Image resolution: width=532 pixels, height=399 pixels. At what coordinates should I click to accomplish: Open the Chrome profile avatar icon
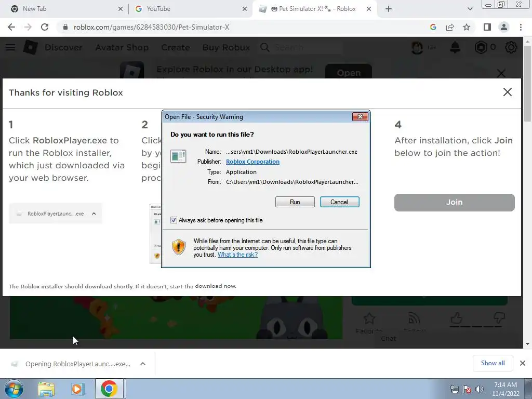[504, 27]
